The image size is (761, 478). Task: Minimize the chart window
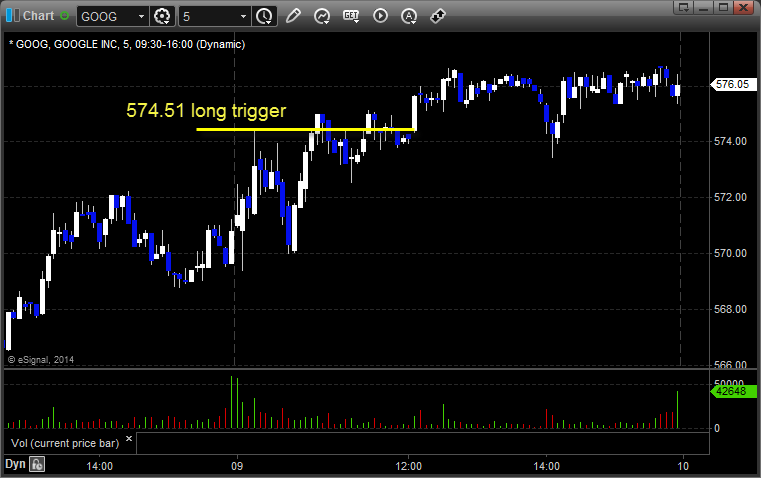click(704, 7)
